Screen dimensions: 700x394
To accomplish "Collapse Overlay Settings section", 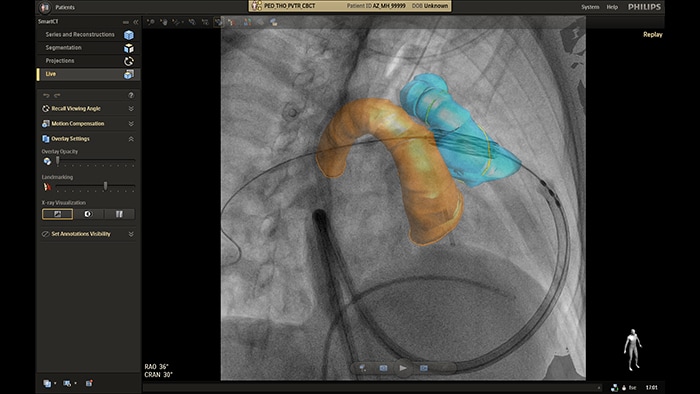I will coord(131,139).
